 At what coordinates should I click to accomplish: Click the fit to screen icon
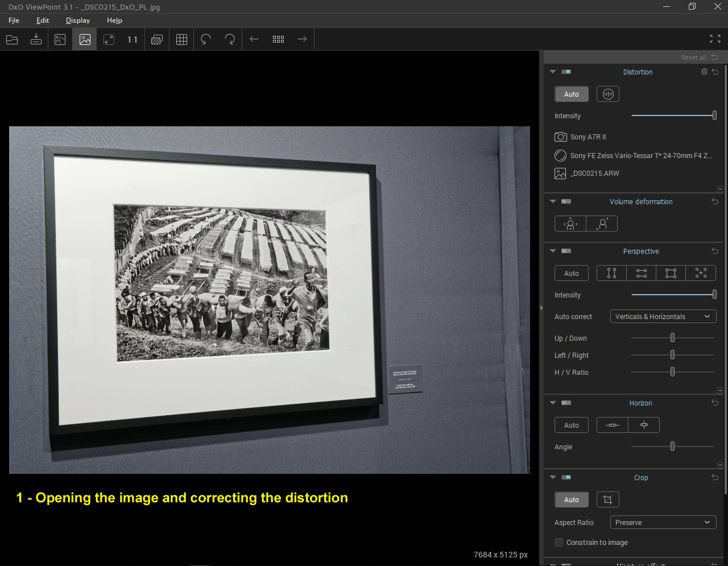click(109, 39)
